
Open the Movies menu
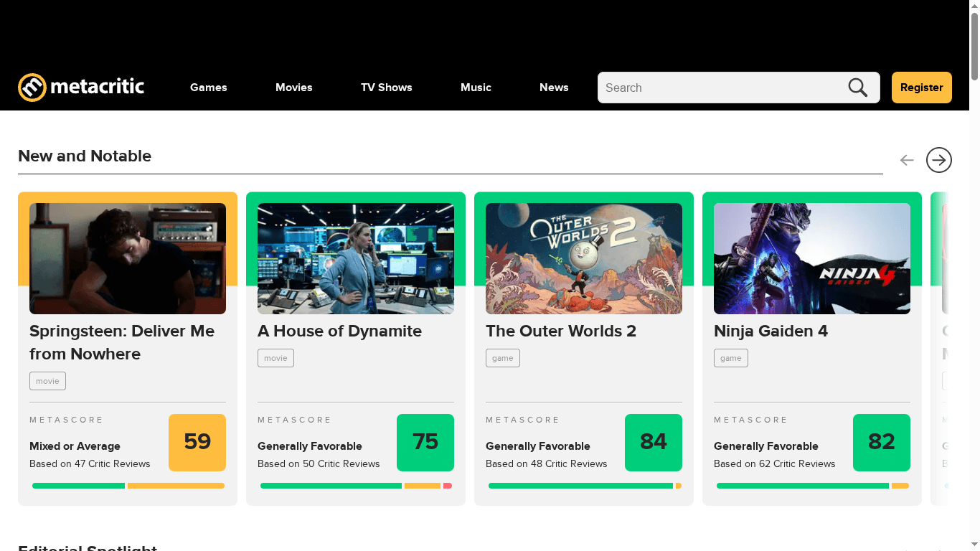point(294,88)
